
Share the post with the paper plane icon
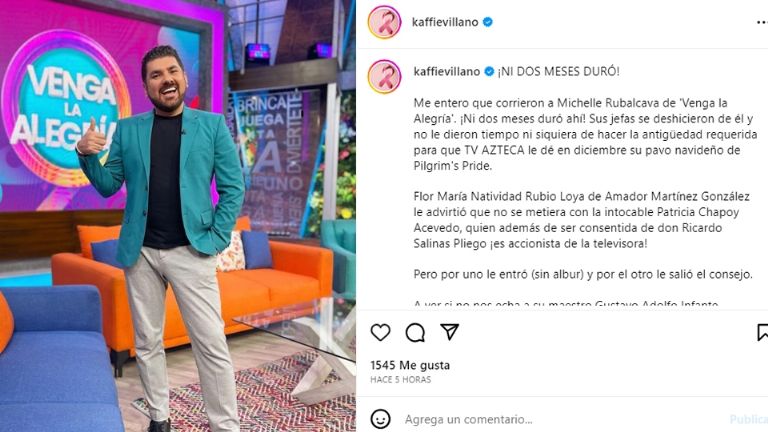tap(449, 332)
